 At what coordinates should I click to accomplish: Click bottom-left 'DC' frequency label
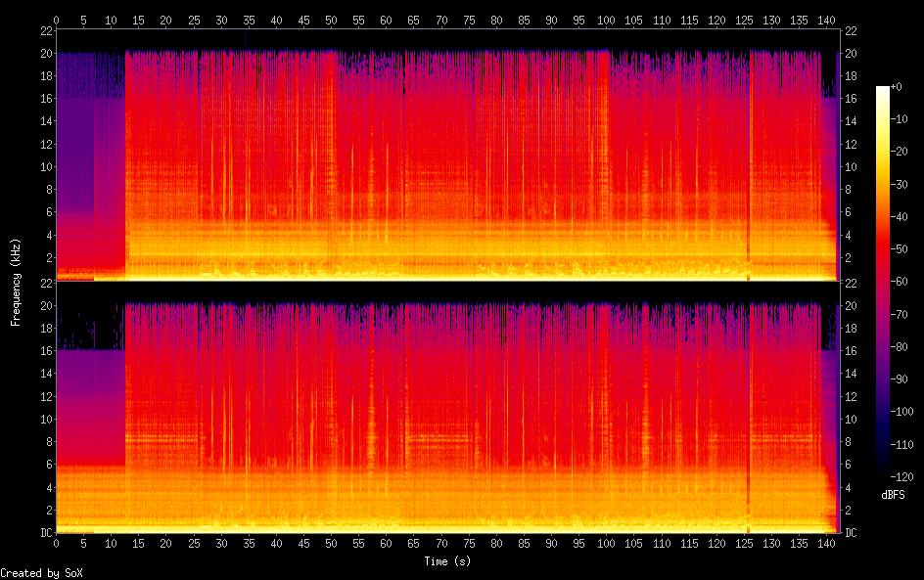pos(44,533)
